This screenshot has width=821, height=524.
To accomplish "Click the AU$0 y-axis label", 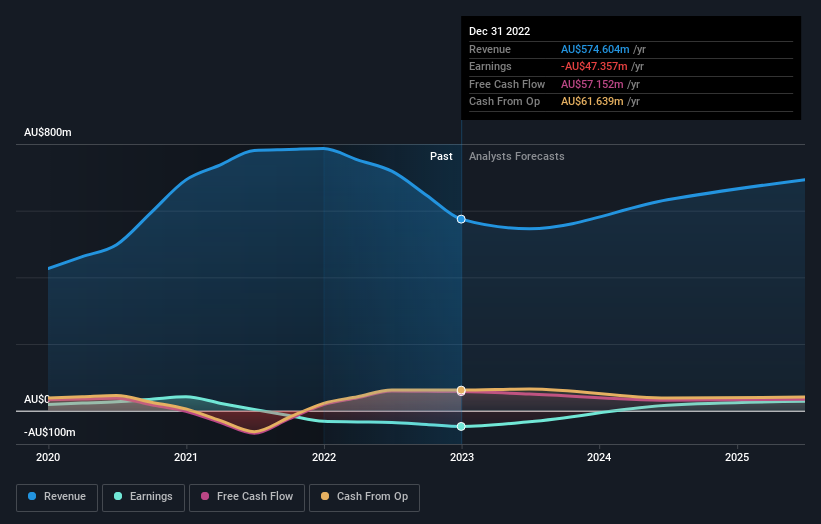I will (x=37, y=399).
